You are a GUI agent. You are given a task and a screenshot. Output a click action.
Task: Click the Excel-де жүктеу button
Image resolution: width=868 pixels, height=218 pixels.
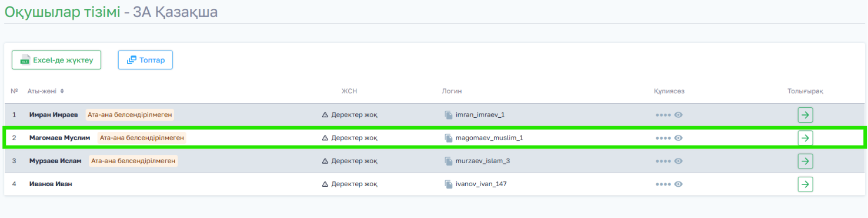(x=56, y=60)
